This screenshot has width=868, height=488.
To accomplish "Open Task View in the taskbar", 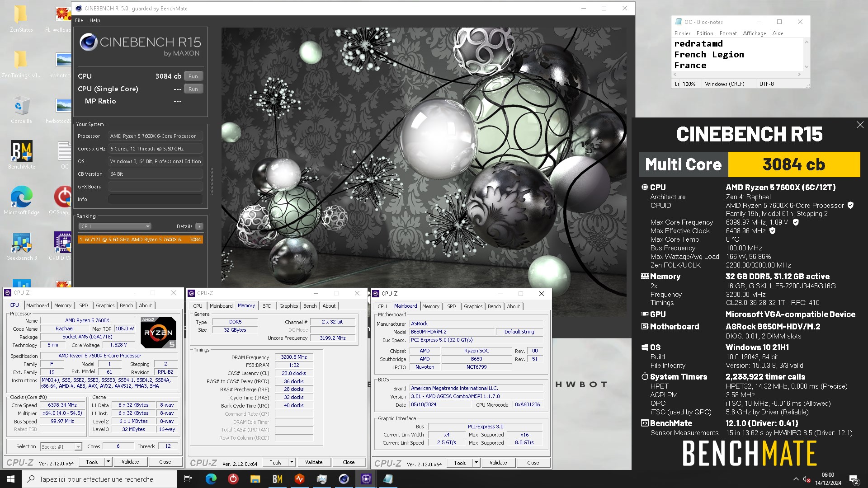I will click(x=188, y=479).
